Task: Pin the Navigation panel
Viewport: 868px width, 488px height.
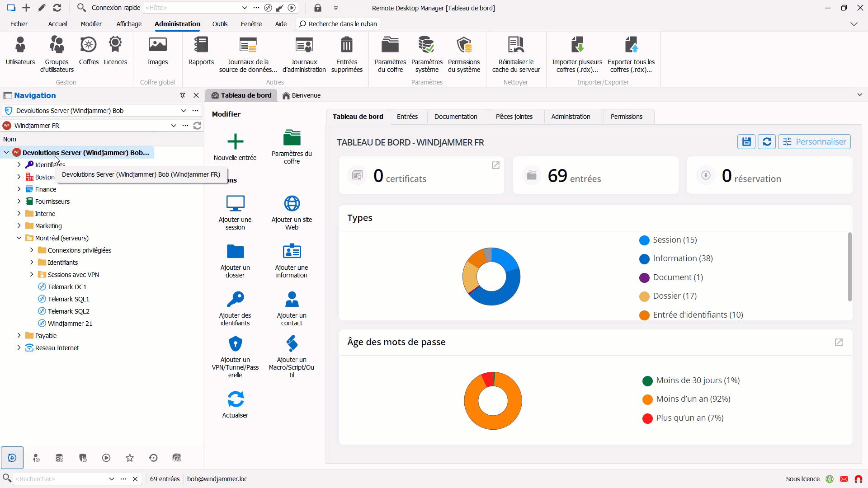Action: tap(183, 95)
